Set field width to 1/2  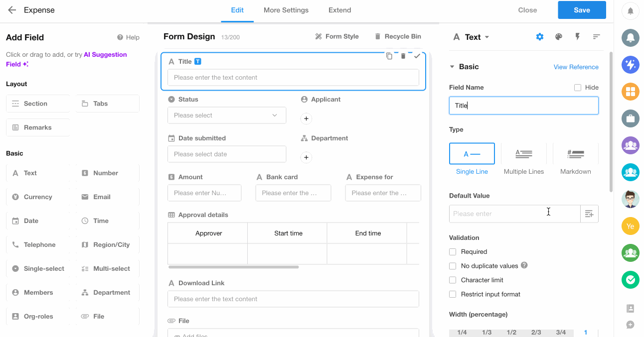click(511, 332)
